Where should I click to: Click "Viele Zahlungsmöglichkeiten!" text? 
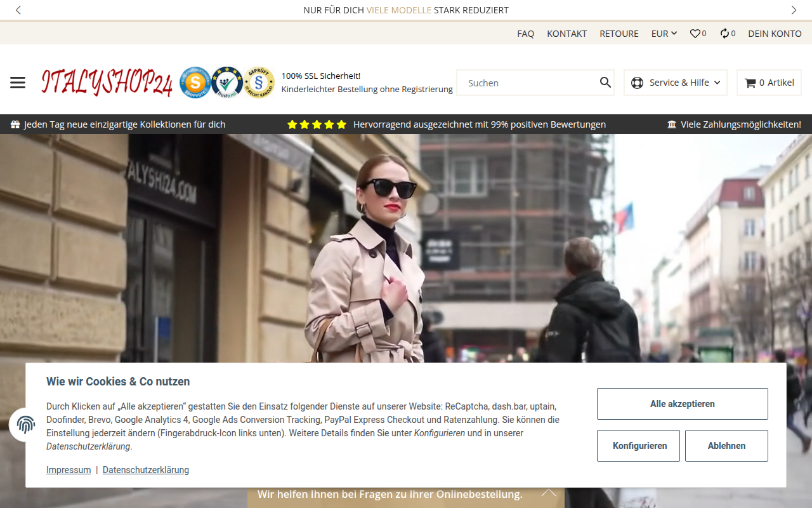point(741,124)
